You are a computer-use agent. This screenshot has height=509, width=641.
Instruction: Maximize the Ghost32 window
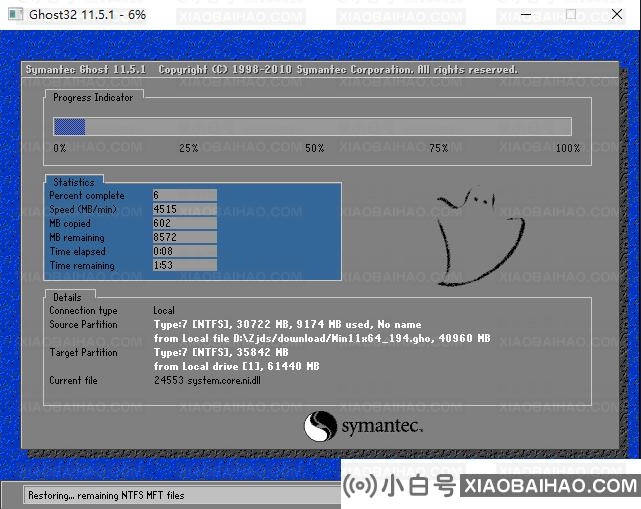click(x=571, y=15)
